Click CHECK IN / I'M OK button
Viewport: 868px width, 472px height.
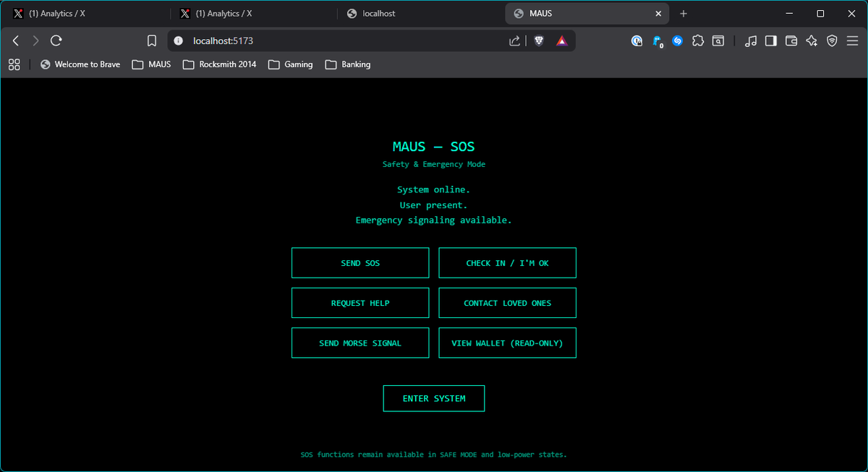point(507,263)
